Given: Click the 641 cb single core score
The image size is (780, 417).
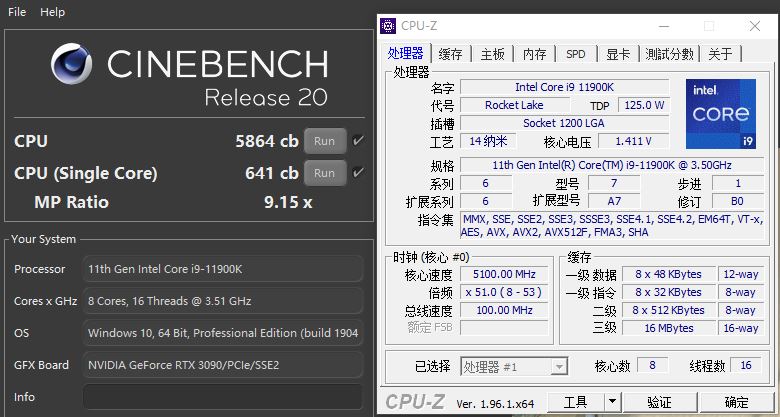Looking at the screenshot, I should tap(272, 173).
